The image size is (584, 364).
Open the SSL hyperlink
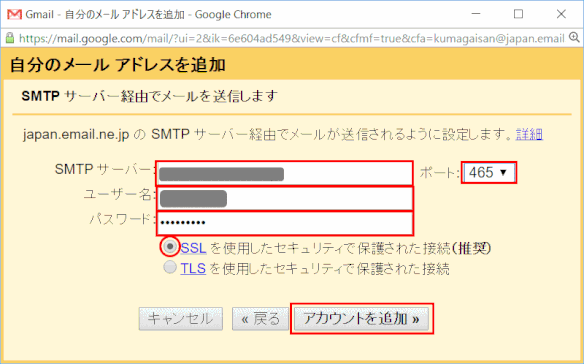click(x=193, y=248)
